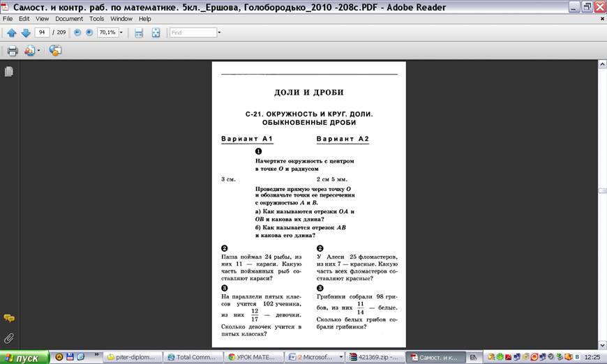Click the zoom percentage field 70,1%
Screen dimensions: 607x364
pos(107,33)
